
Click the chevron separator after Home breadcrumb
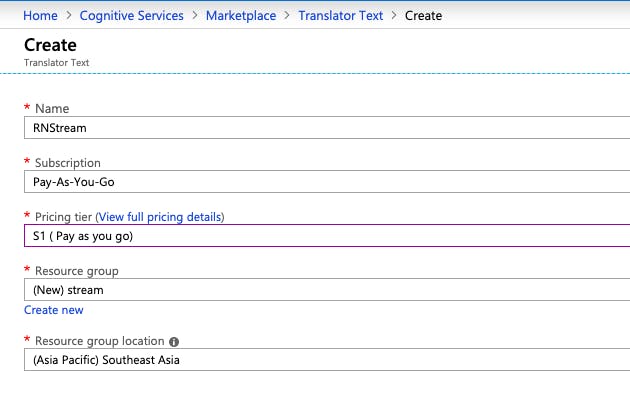69,16
